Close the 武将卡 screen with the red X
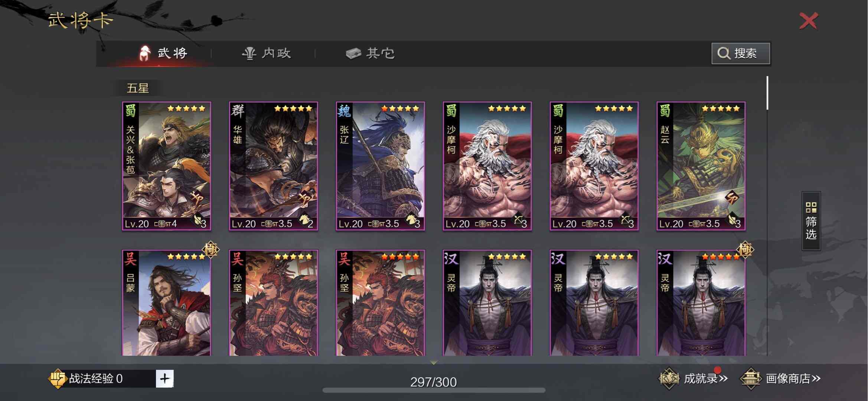Viewport: 868px width, 401px height. pyautogui.click(x=809, y=21)
